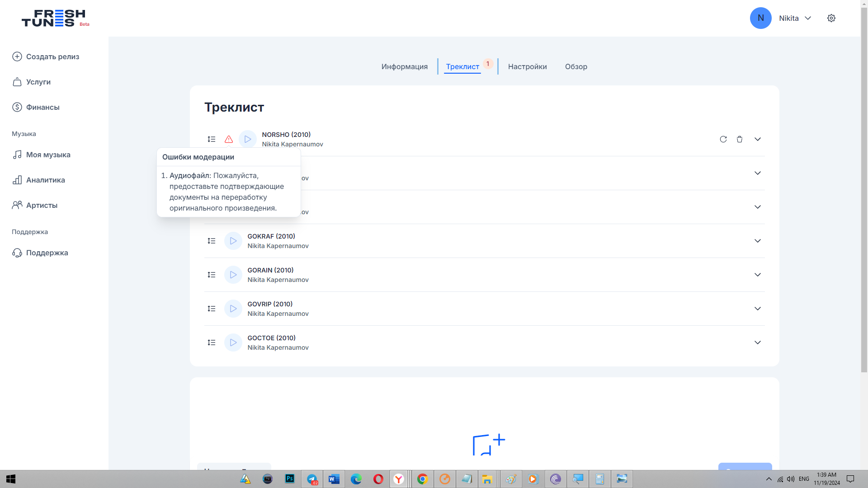Switch to the Настройки tab
This screenshot has height=488, width=868.
(527, 66)
